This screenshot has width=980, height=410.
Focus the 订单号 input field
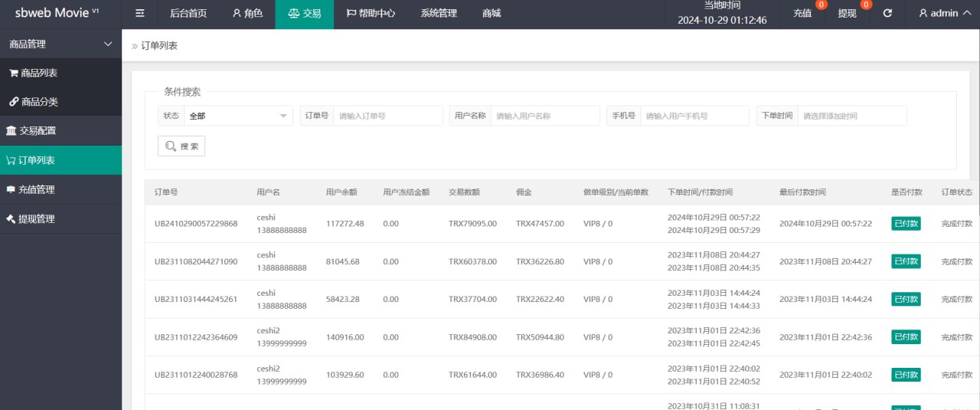click(387, 116)
